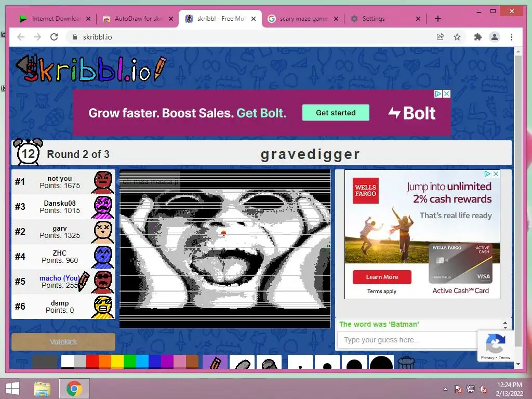Screen dimensions: 532x399
Task: Close the Settings tab
Action: (x=418, y=19)
